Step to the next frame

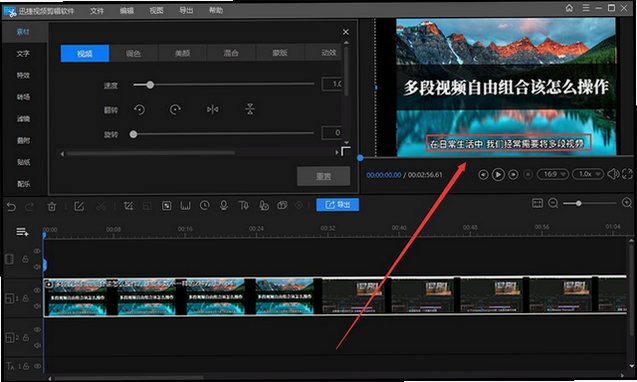coord(513,175)
